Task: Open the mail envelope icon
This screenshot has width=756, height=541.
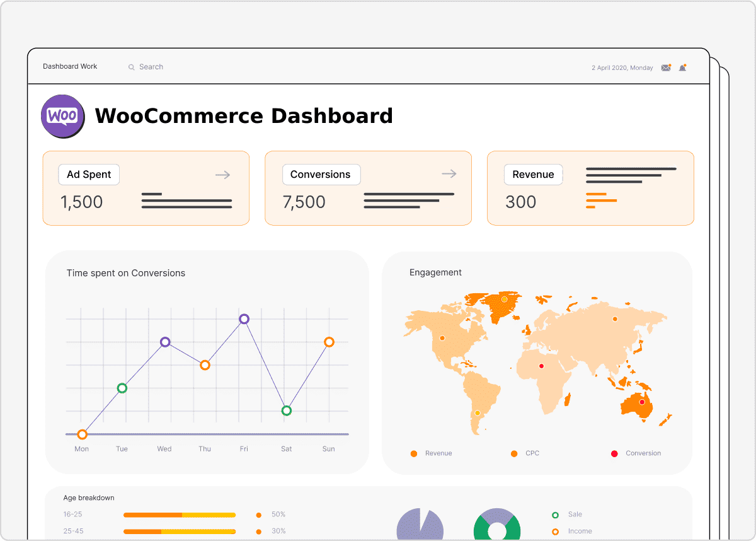Action: 666,67
